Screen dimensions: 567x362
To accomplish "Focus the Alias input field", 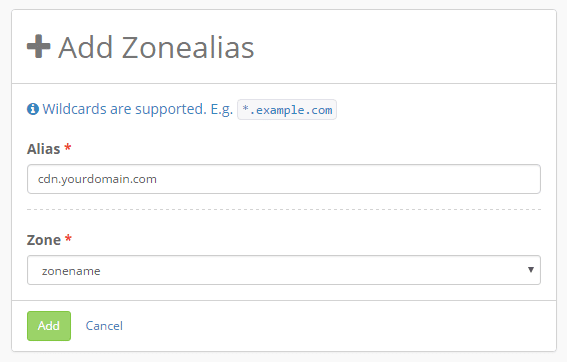I will [x=284, y=179].
